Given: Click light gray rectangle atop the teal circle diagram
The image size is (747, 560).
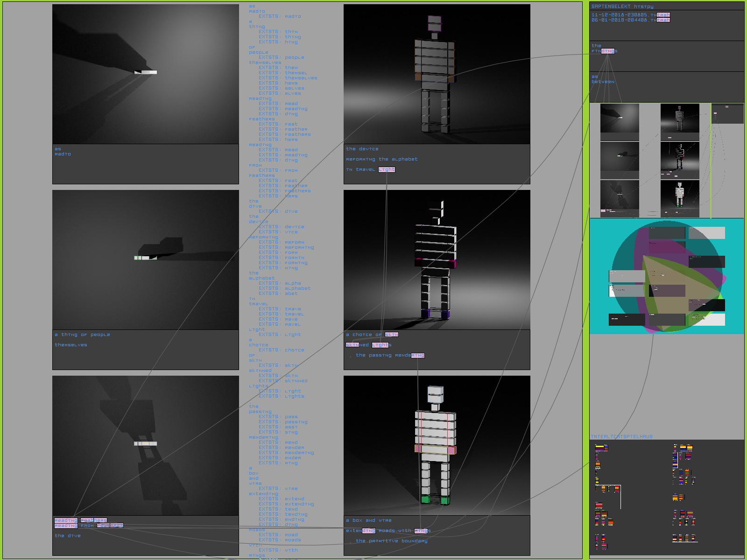Looking at the screenshot, I should (707, 233).
